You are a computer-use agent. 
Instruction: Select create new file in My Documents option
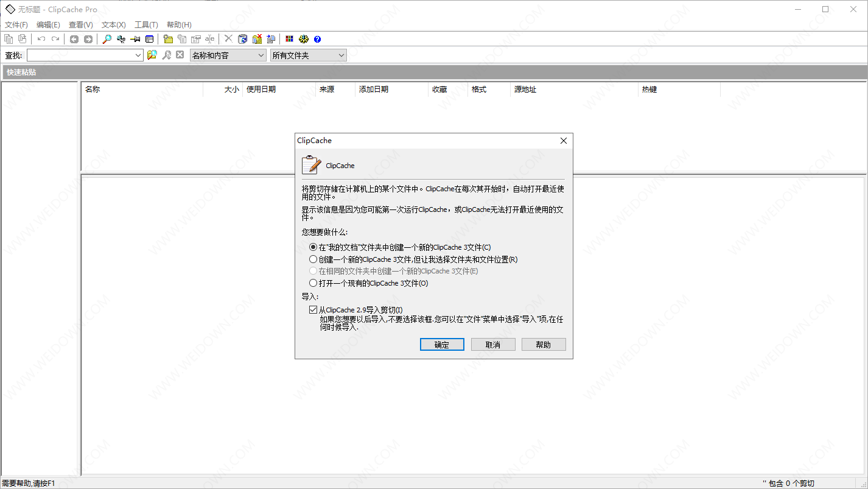point(400,247)
